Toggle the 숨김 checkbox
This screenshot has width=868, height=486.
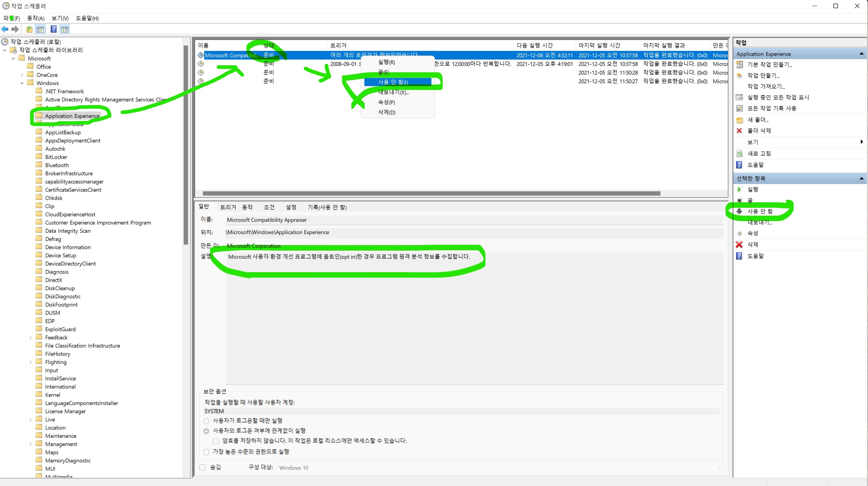pyautogui.click(x=202, y=467)
